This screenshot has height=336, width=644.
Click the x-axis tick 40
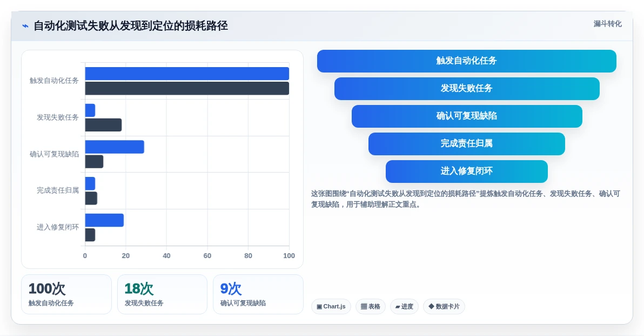point(166,256)
